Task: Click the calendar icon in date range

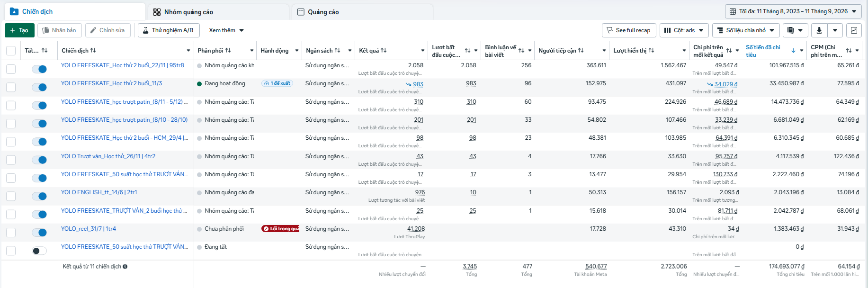Action: point(733,11)
